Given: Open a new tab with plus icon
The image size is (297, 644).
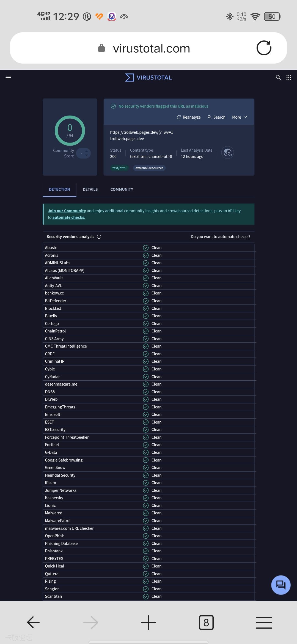Looking at the screenshot, I should [x=148, y=622].
